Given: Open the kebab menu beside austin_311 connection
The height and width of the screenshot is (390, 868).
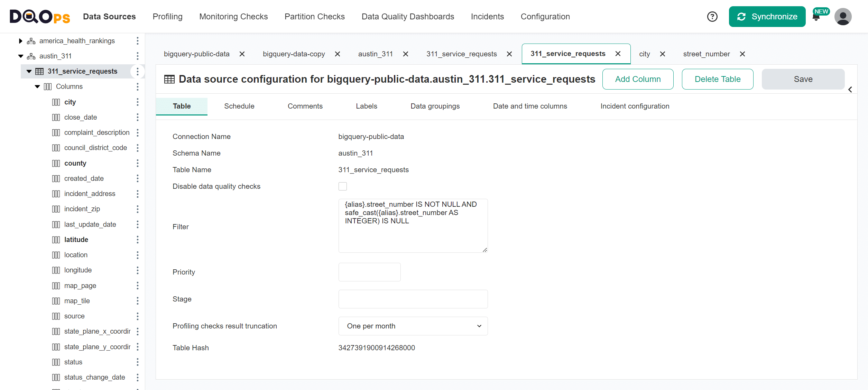Looking at the screenshot, I should click(138, 56).
